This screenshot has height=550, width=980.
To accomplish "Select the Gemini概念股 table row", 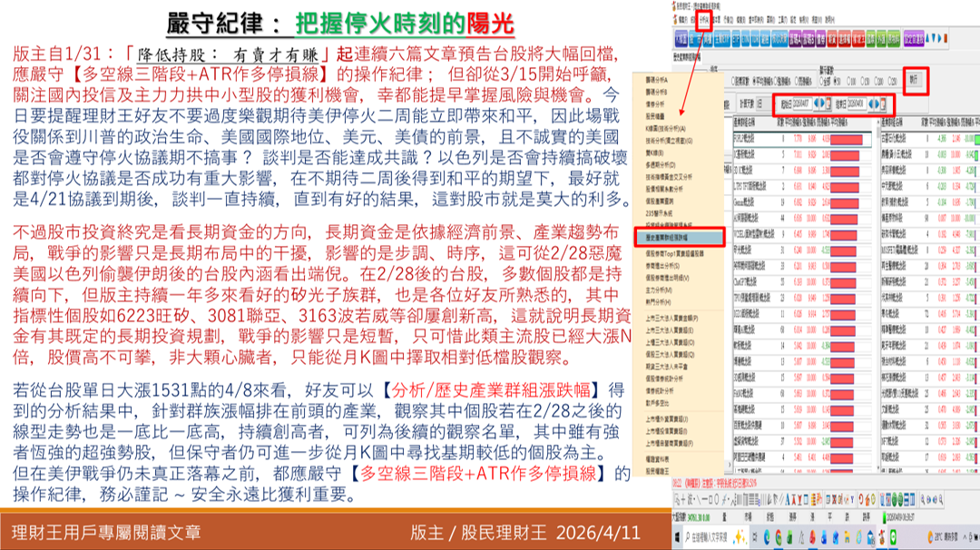I will [802, 202].
